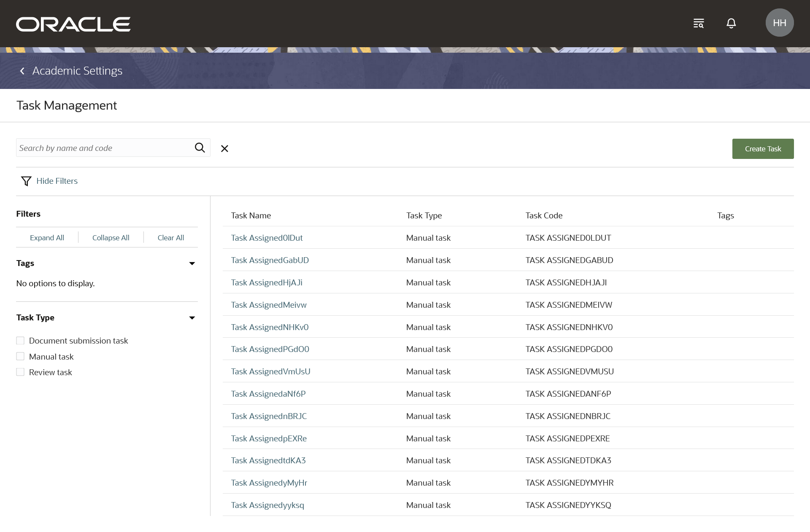Click Expand All filters
The image size is (810, 532).
tap(47, 238)
